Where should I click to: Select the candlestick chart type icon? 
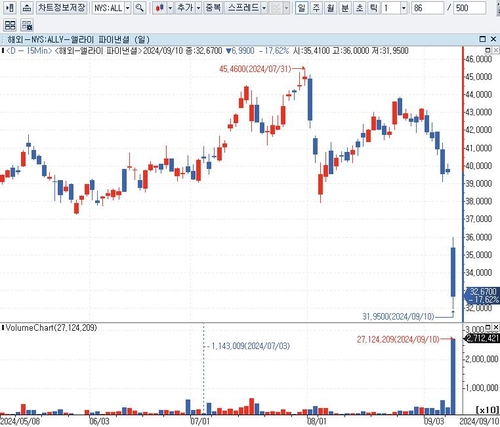coord(160,8)
